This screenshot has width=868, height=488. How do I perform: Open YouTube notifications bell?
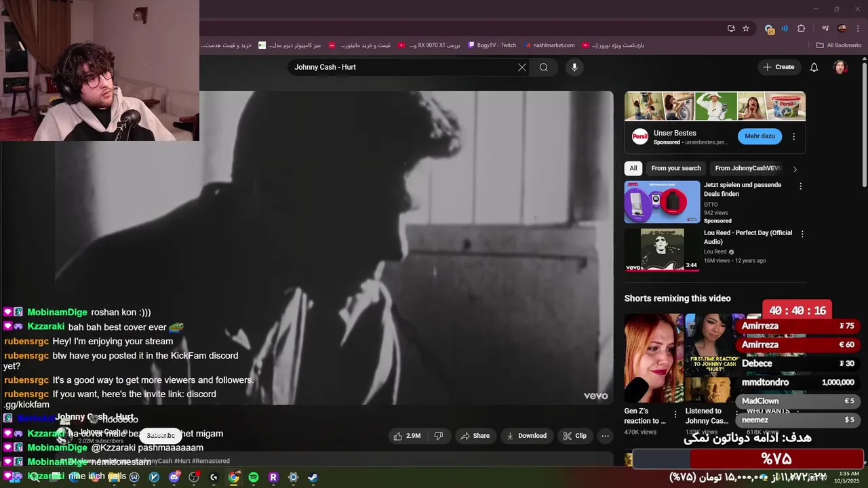point(814,67)
